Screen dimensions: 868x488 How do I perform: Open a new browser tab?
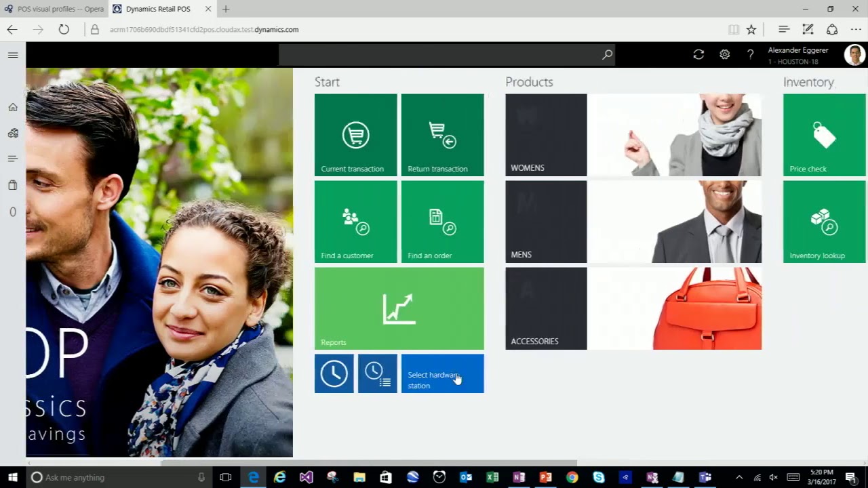pos(226,9)
